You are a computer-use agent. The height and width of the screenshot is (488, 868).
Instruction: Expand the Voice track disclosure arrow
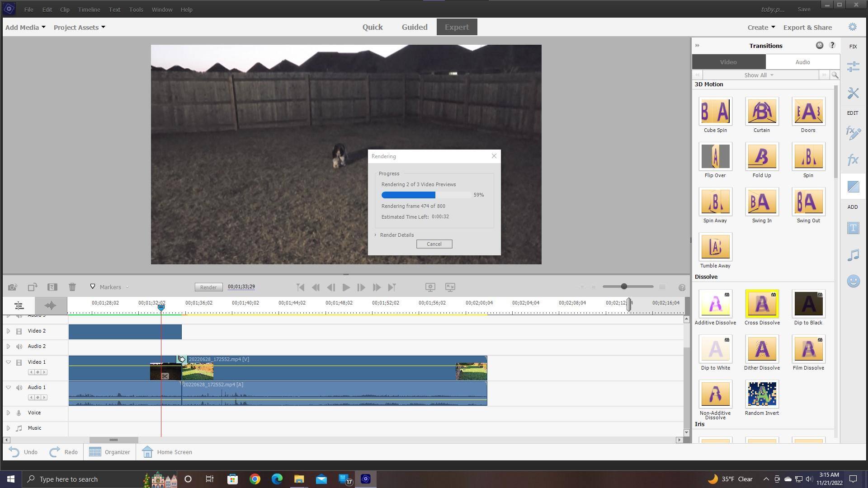click(x=8, y=413)
